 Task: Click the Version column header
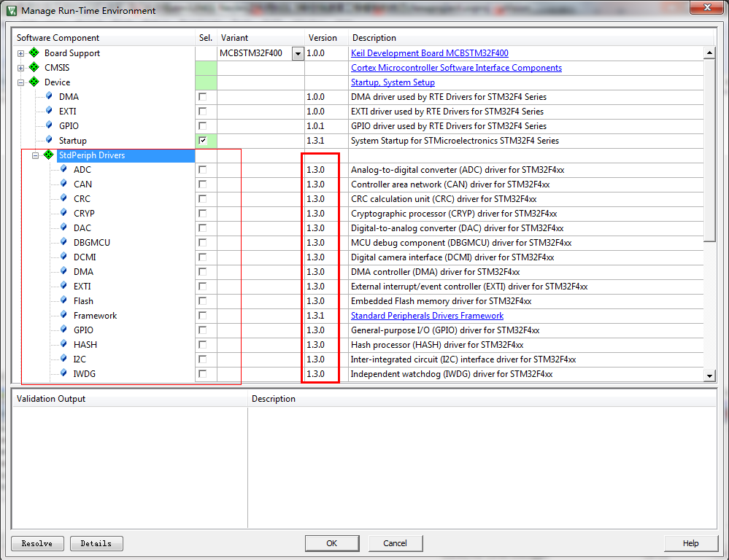[x=323, y=38]
